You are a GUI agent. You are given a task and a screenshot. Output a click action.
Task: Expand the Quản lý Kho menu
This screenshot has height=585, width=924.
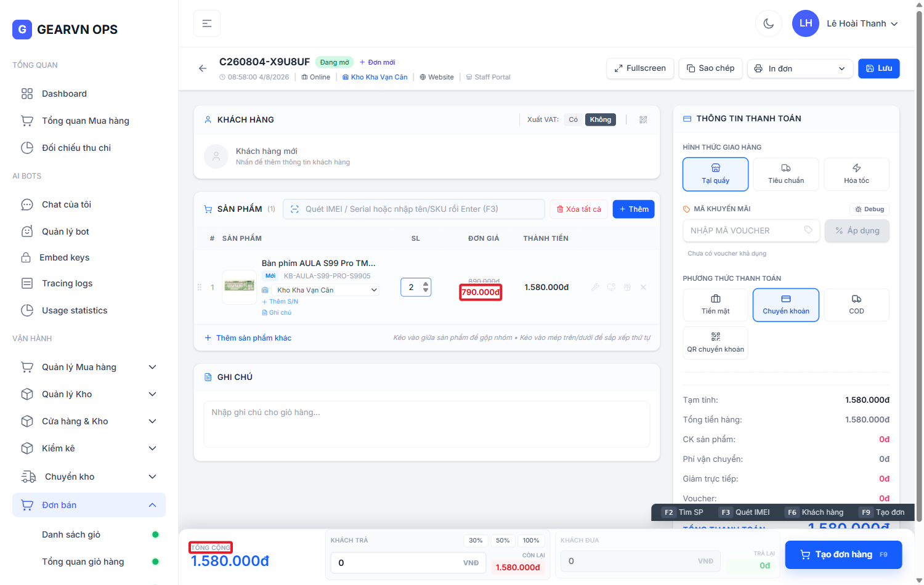point(89,394)
